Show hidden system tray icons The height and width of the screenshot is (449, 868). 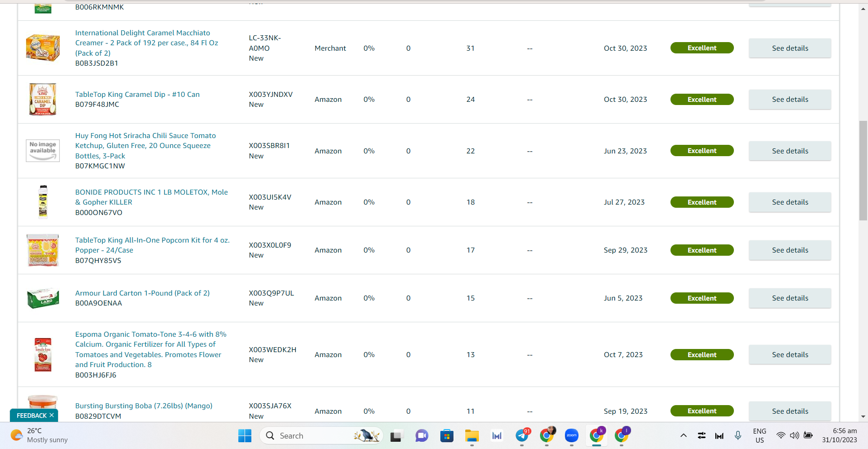(684, 435)
